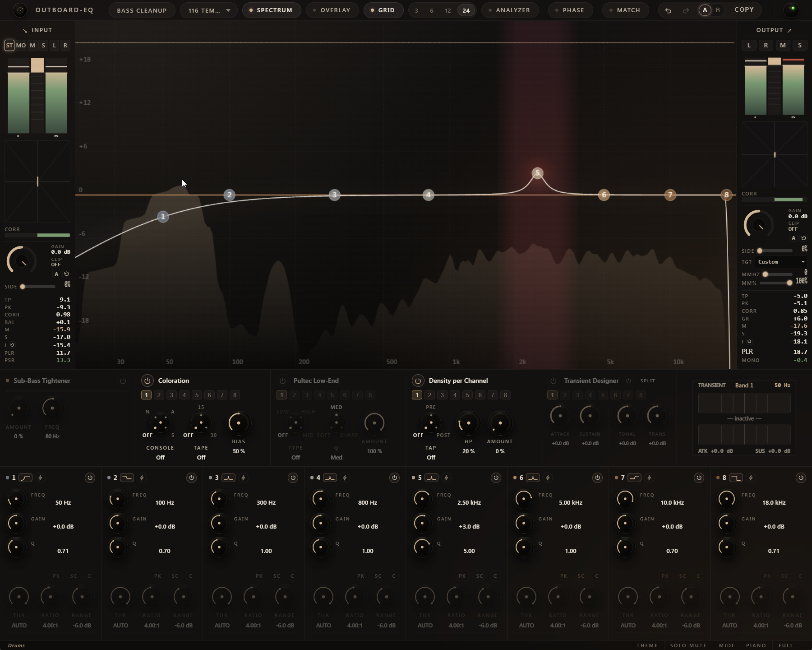Enable Sub-Bass Tightener power icon
The height and width of the screenshot is (650, 812).
123,381
